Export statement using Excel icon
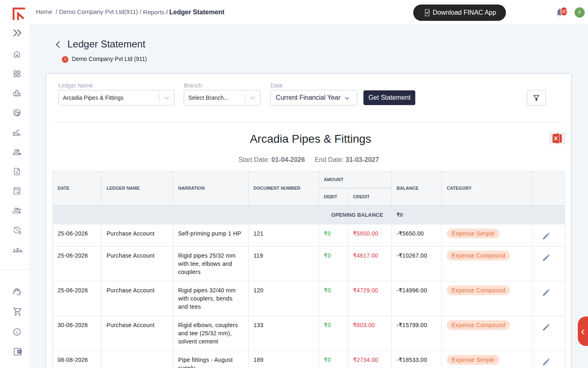Image resolution: width=588 pixels, height=368 pixels. [557, 139]
